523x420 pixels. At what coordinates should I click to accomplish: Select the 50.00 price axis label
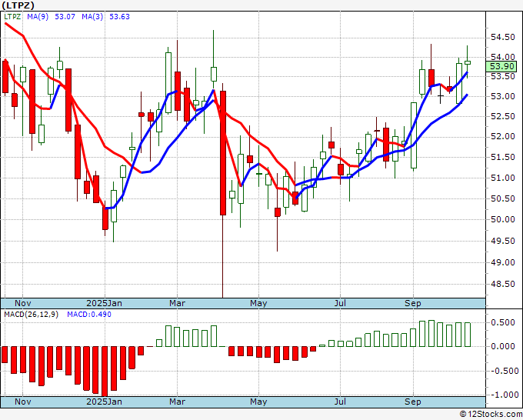pos(503,219)
